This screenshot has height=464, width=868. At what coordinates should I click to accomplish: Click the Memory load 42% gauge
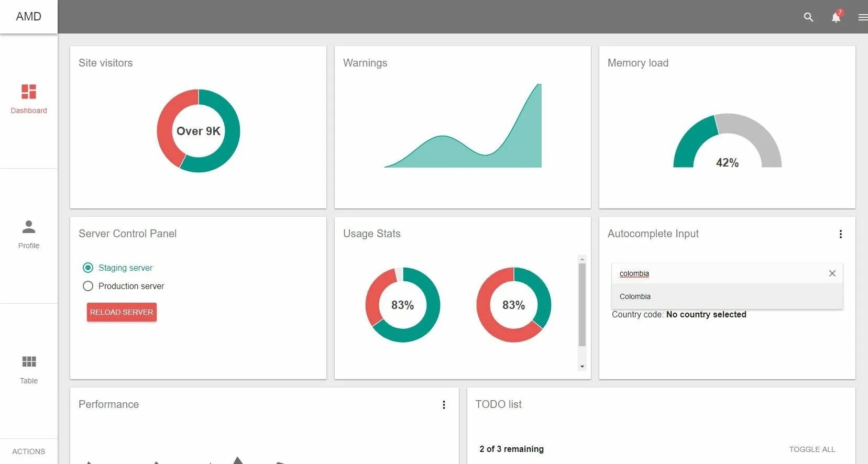tap(727, 140)
